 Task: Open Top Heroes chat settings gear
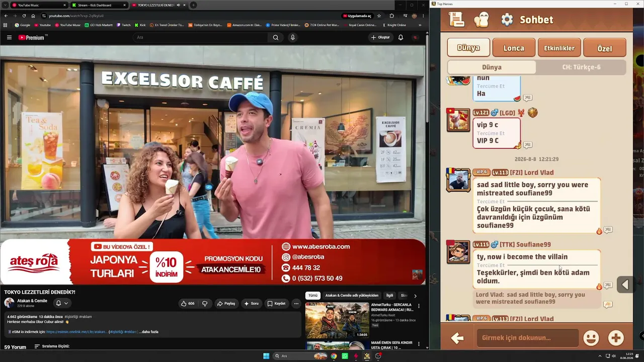click(x=507, y=20)
